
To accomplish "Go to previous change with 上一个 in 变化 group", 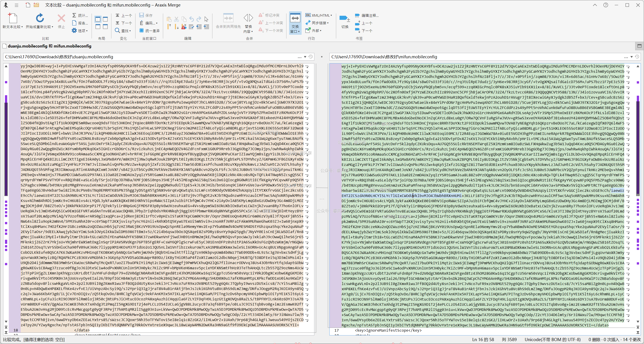I will 124,15.
